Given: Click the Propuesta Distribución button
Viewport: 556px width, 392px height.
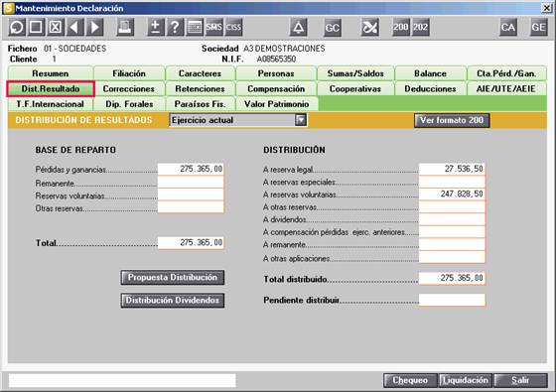Looking at the screenshot, I should (173, 277).
